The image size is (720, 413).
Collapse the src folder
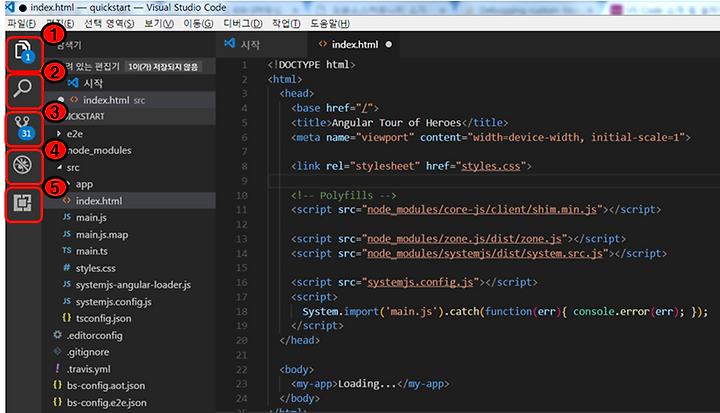click(59, 167)
